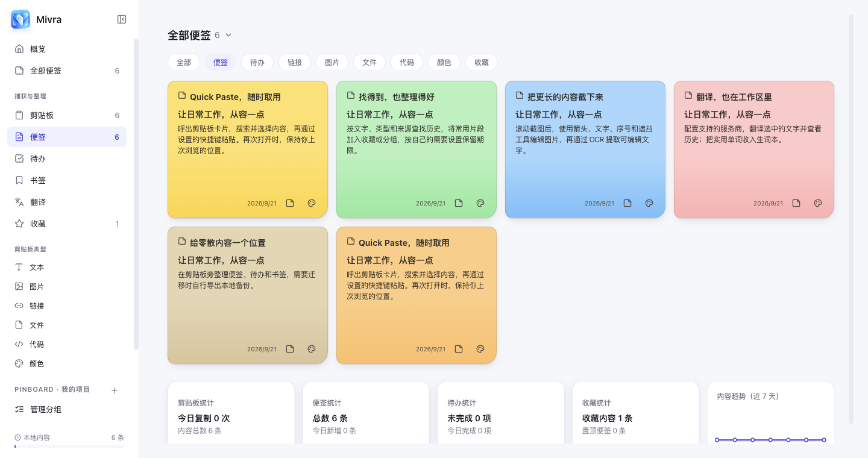Click the footer note icon on the yellow Quick Paste card
Screen dimensions: 868x458
290,203
